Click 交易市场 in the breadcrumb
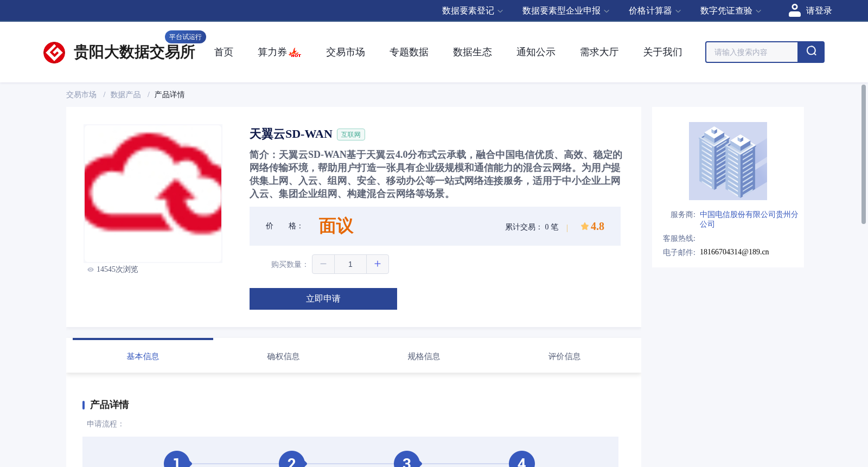868x467 pixels. coord(81,95)
